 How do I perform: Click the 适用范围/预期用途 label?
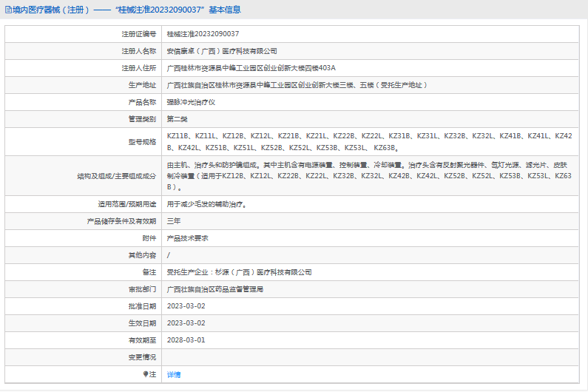click(x=127, y=204)
